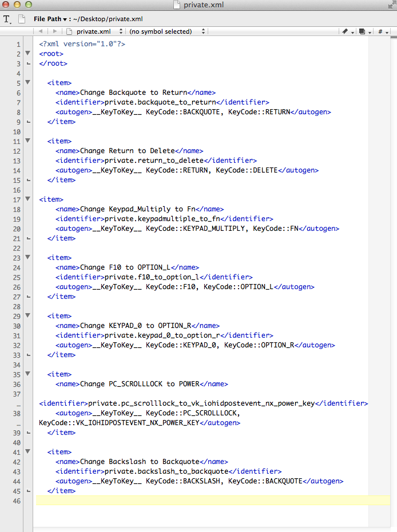Click the text 'Change Backslash to Backquote'
Screen dimensions: 397x532
coord(140,462)
